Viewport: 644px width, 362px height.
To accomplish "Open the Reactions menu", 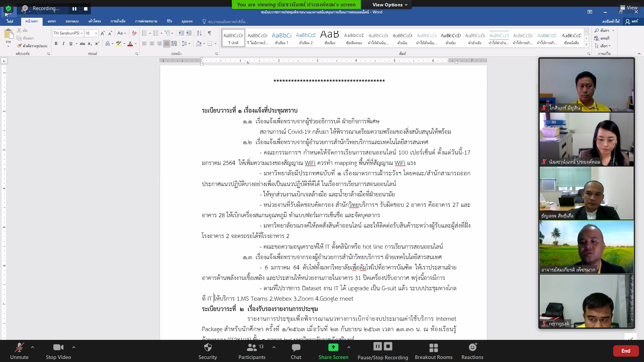I will pos(472,348).
